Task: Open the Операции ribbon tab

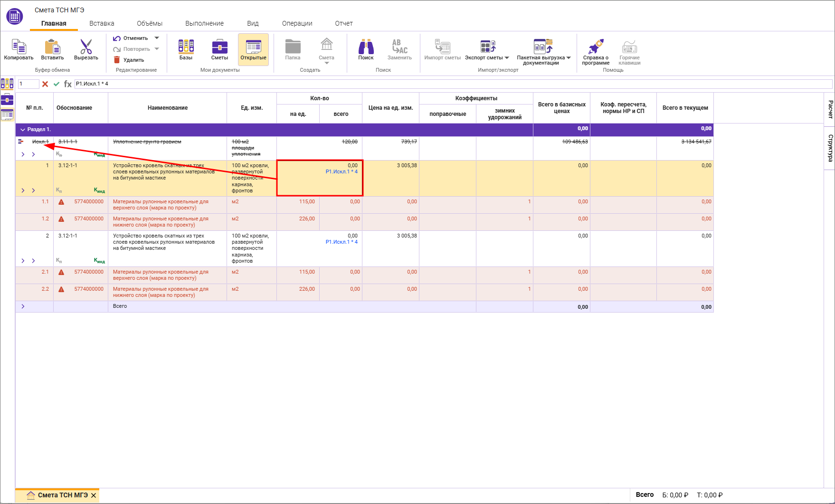Action: pos(297,23)
